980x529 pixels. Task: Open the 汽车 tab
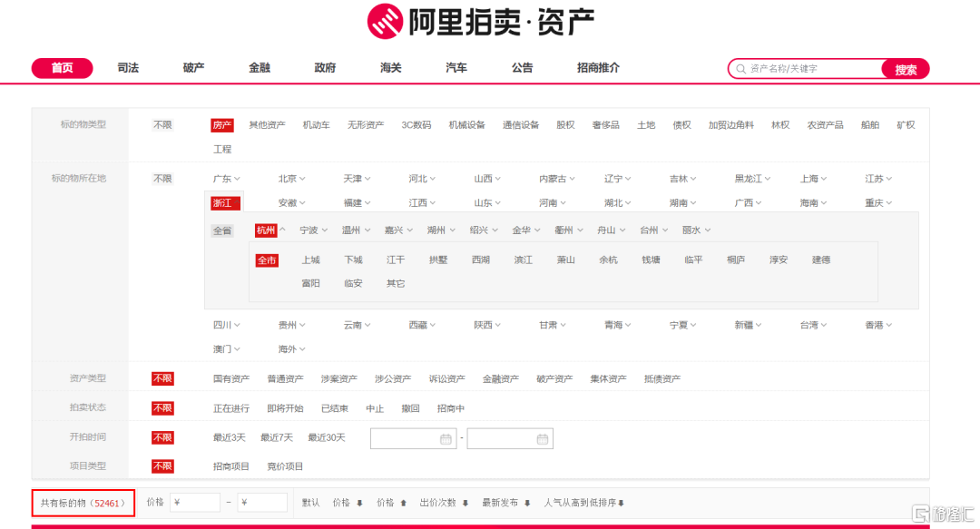click(x=456, y=67)
